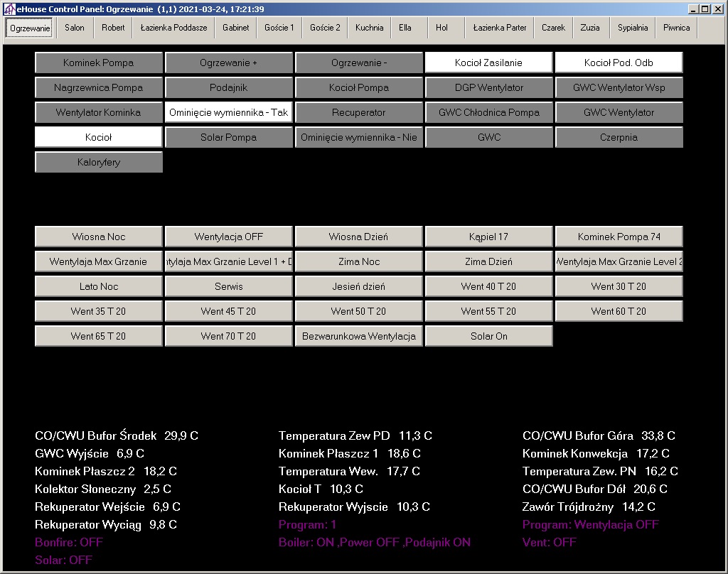Toggle the highlighted Kocioł output
The height and width of the screenshot is (574, 728).
pos(98,137)
